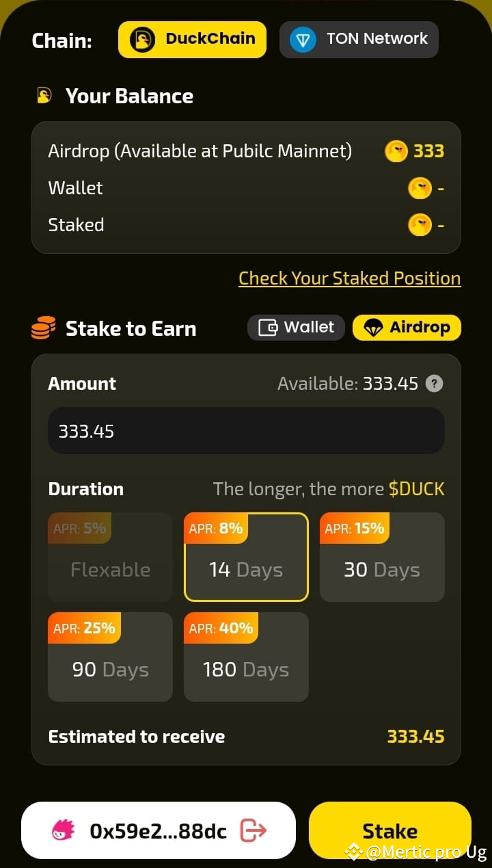This screenshot has width=492, height=868.
Task: Click the stacked coins icon by Stake to Earn
Action: point(43,328)
